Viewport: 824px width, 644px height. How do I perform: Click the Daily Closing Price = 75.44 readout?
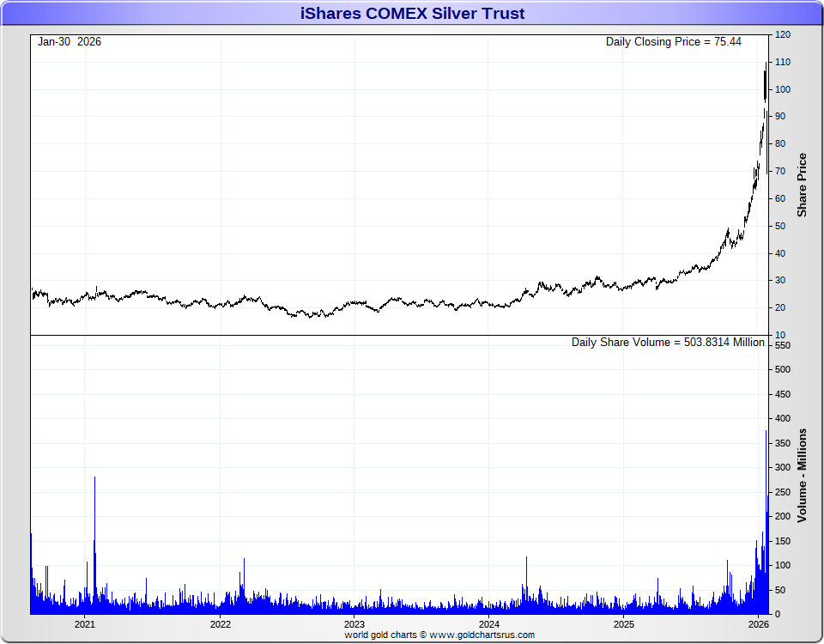coord(673,41)
